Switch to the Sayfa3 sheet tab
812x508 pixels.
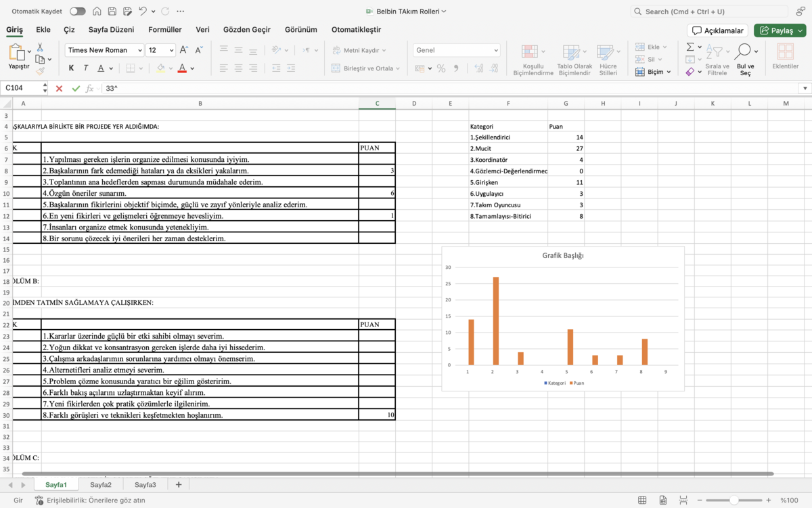pyautogui.click(x=145, y=485)
